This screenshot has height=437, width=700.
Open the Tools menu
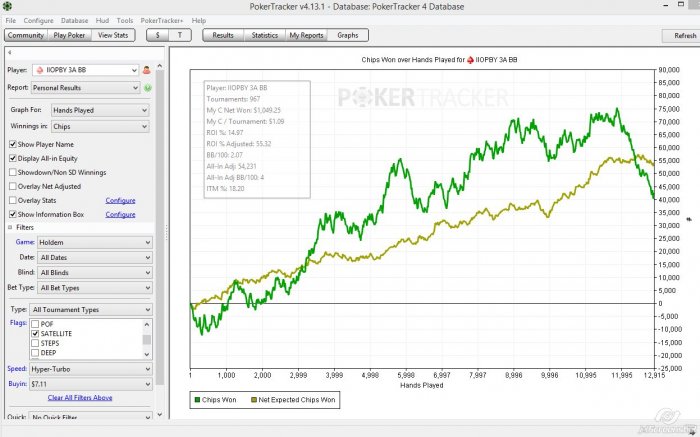pyautogui.click(x=125, y=21)
